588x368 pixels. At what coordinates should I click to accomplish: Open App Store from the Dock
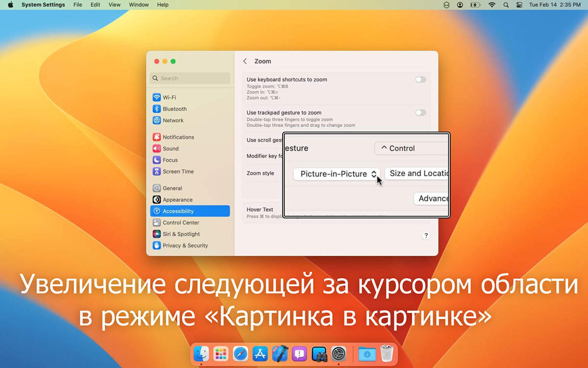pos(260,353)
